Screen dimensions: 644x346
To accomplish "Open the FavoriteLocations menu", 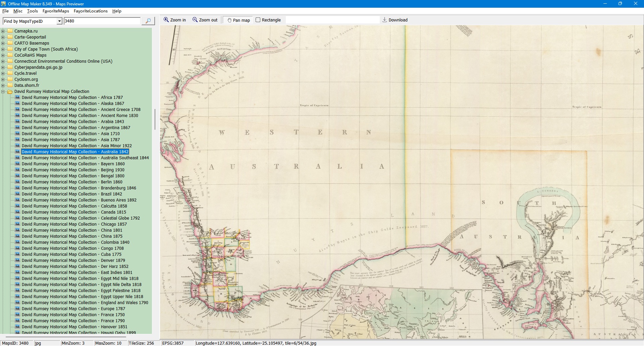I will (x=91, y=11).
